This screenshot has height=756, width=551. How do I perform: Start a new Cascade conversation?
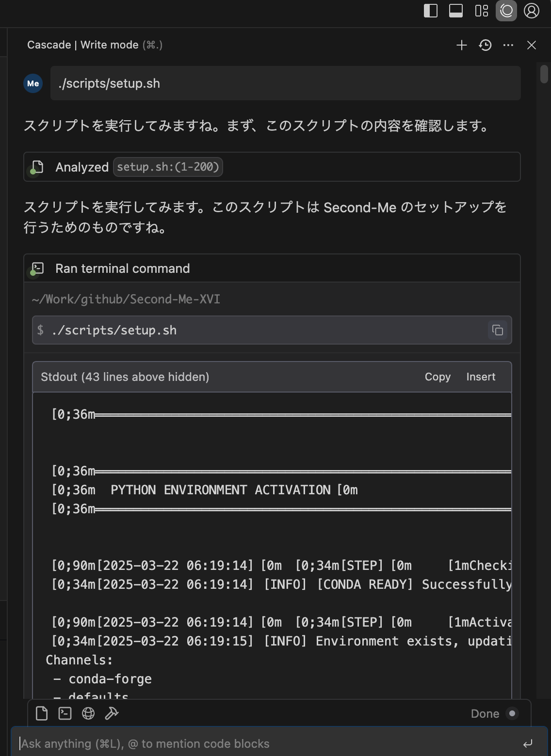462,45
